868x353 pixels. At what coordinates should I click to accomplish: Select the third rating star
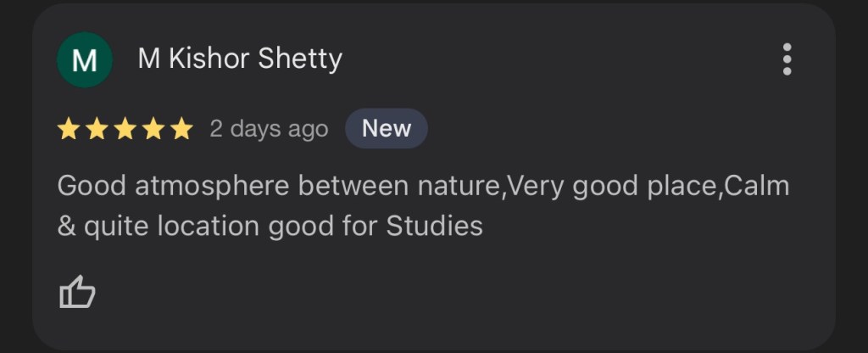pyautogui.click(x=125, y=129)
